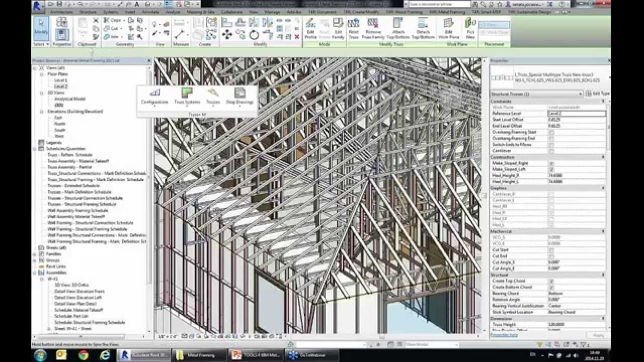Click the Cut geometry tool

pos(112,29)
